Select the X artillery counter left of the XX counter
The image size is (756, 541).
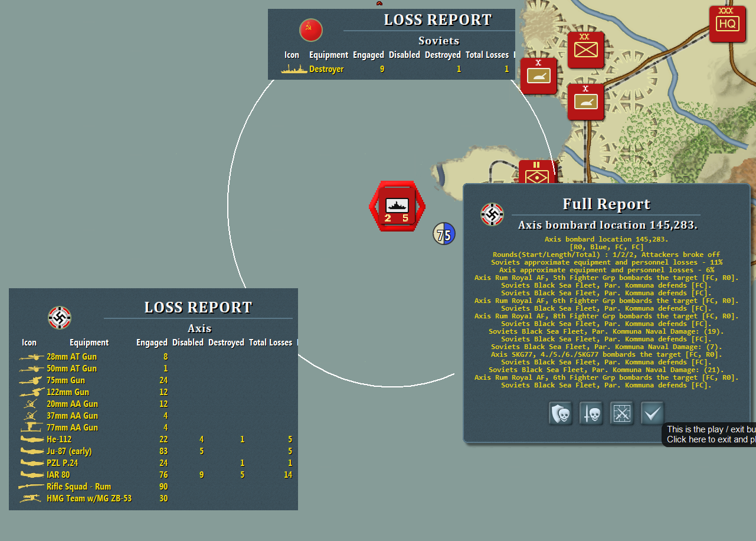[538, 76]
